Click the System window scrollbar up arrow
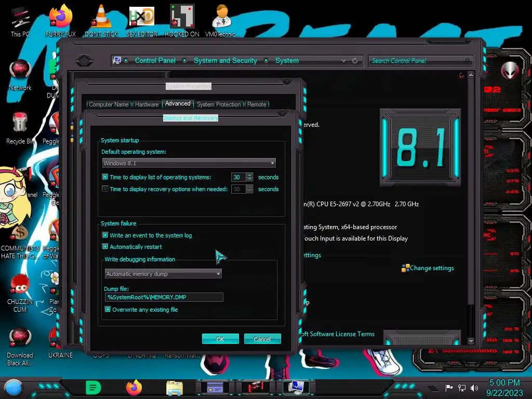The width and height of the screenshot is (532, 399). [471, 75]
